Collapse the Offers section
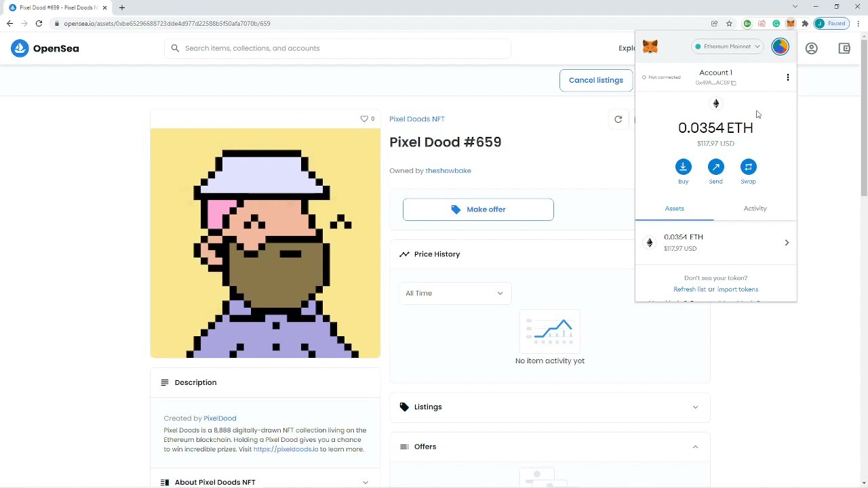This screenshot has height=488, width=868. [550, 447]
